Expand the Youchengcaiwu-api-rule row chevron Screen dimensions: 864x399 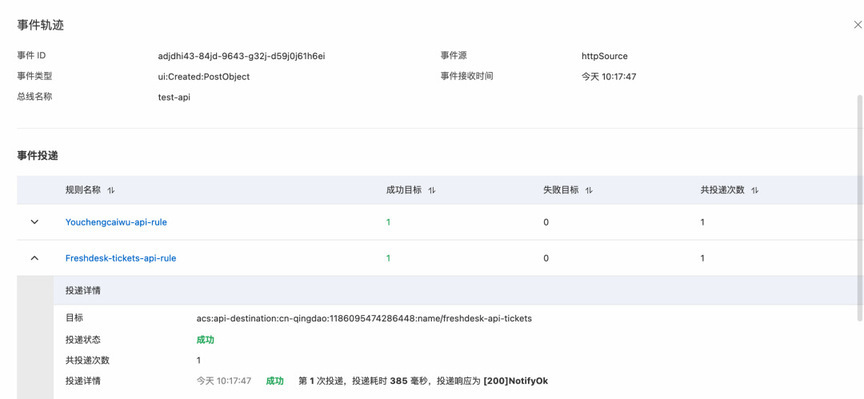35,222
